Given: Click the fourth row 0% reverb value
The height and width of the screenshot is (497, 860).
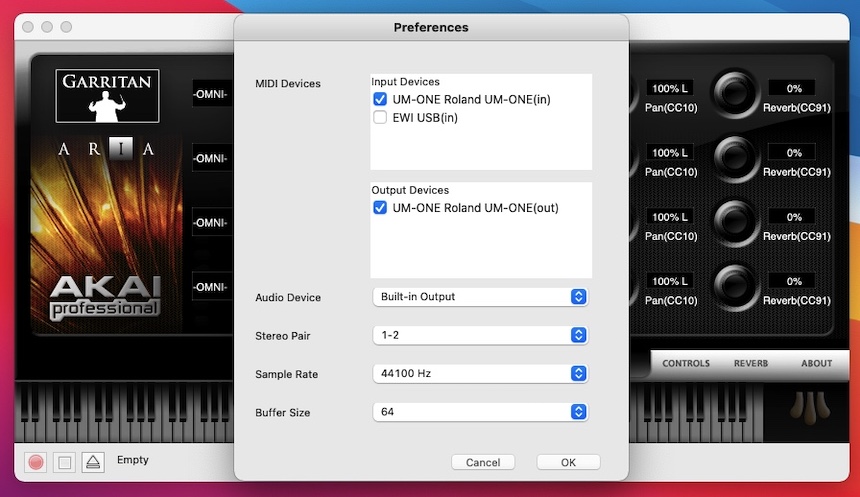Looking at the screenshot, I should (794, 281).
